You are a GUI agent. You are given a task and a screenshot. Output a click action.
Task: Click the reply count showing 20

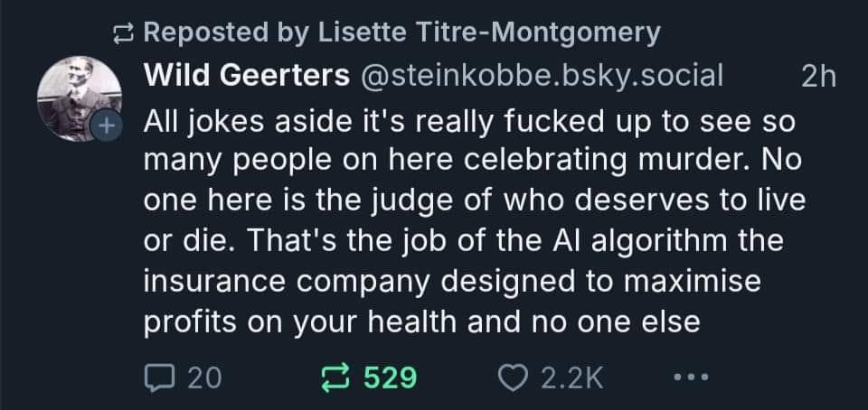coord(205,378)
